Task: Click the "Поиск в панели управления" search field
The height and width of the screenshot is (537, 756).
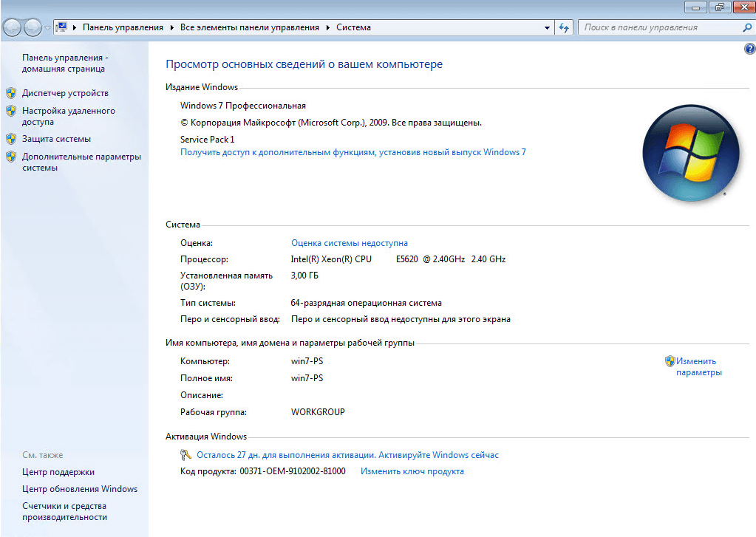Action: [x=658, y=27]
